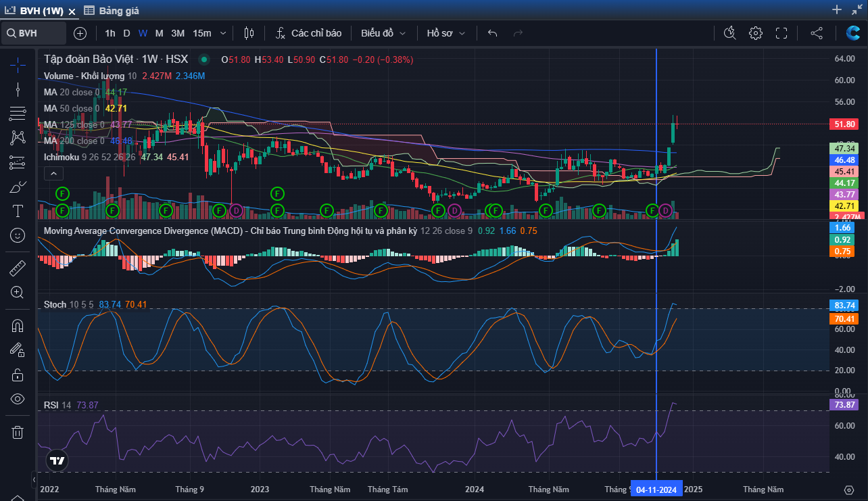Click the MA 50 close legend
Image resolution: width=868 pixels, height=501 pixels.
[72, 108]
